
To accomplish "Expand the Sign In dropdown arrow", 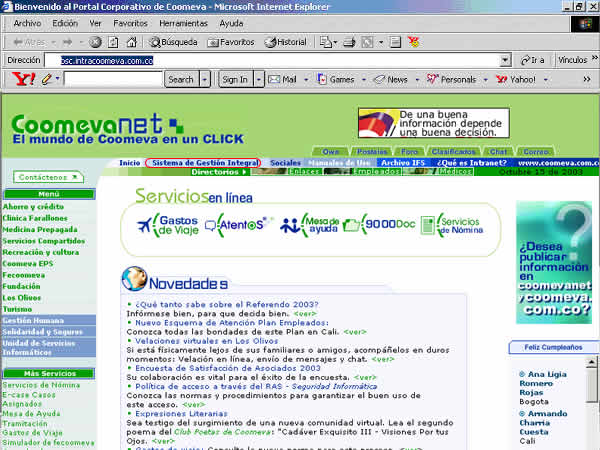I will (x=259, y=79).
